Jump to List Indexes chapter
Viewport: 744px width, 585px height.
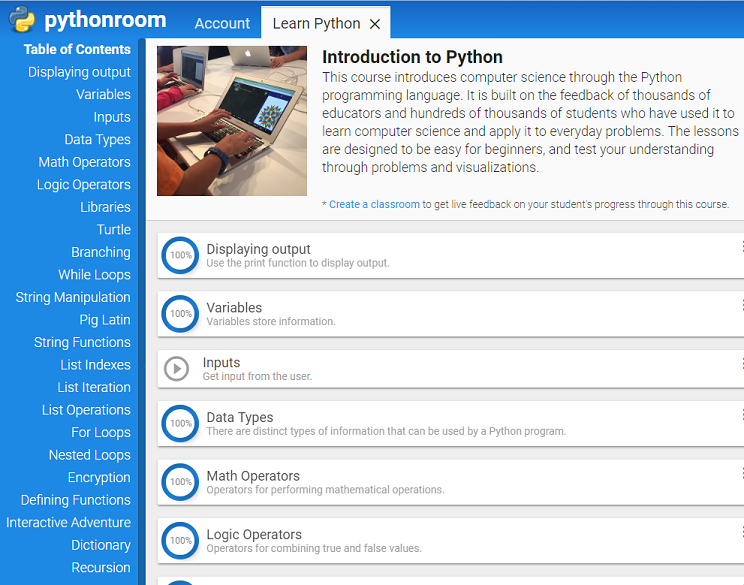pos(95,365)
